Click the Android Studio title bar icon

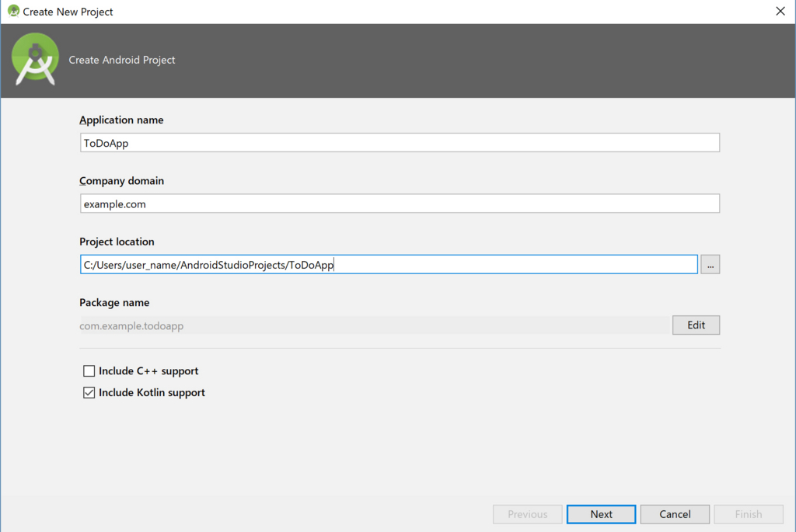(x=13, y=11)
